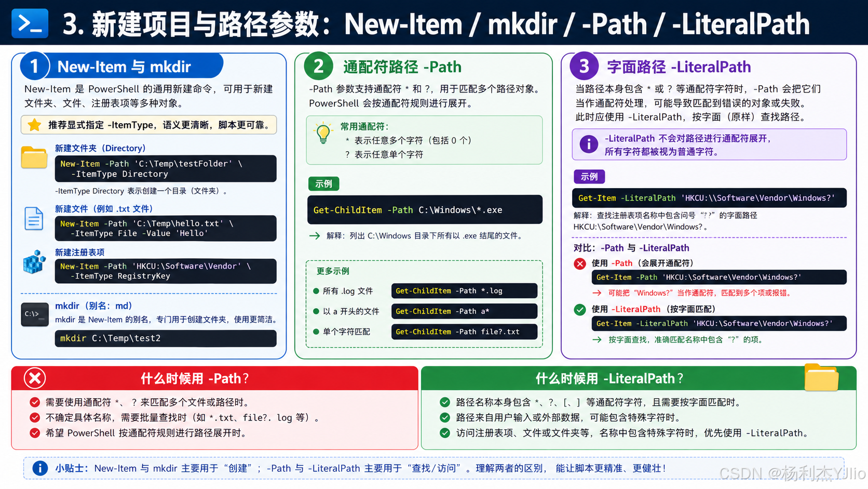Click the green number 2 badge

click(x=318, y=66)
